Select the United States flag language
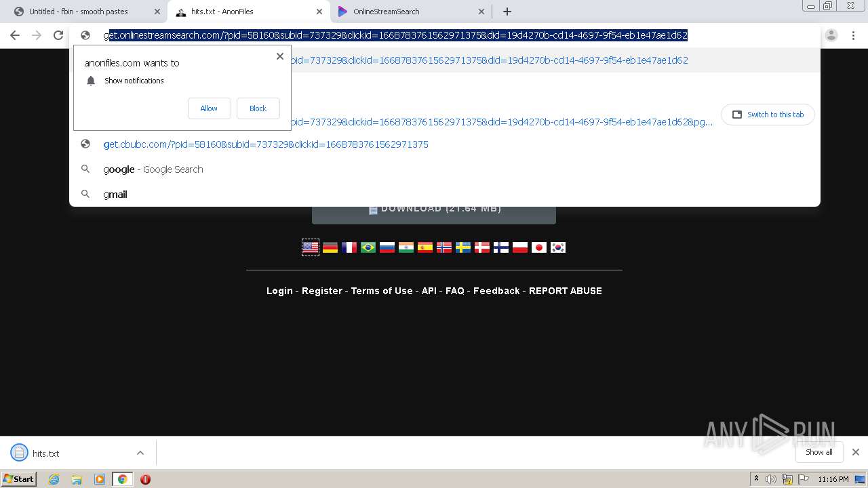 [x=311, y=247]
